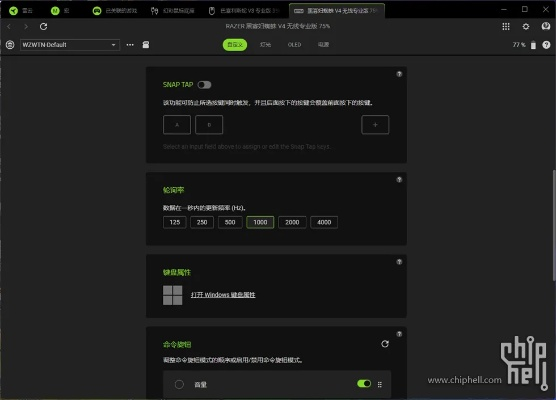Toggle the volume dial mode switch
The width and height of the screenshot is (556, 400).
pyautogui.click(x=364, y=384)
